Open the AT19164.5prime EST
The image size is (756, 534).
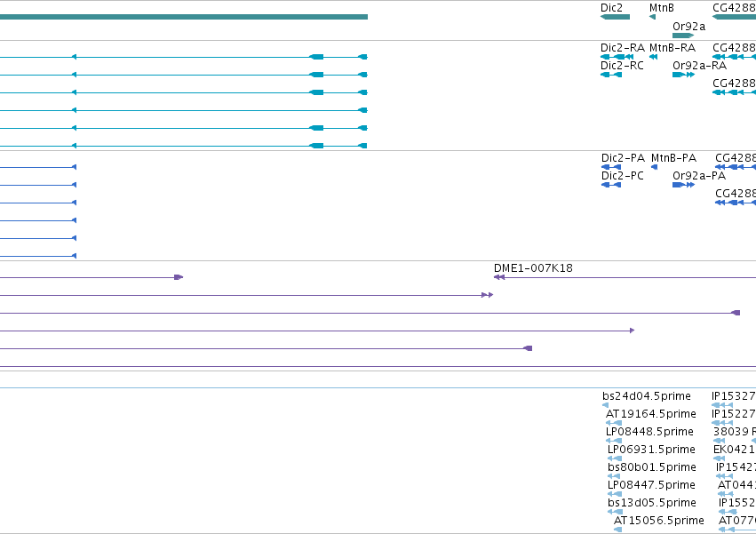(x=614, y=423)
